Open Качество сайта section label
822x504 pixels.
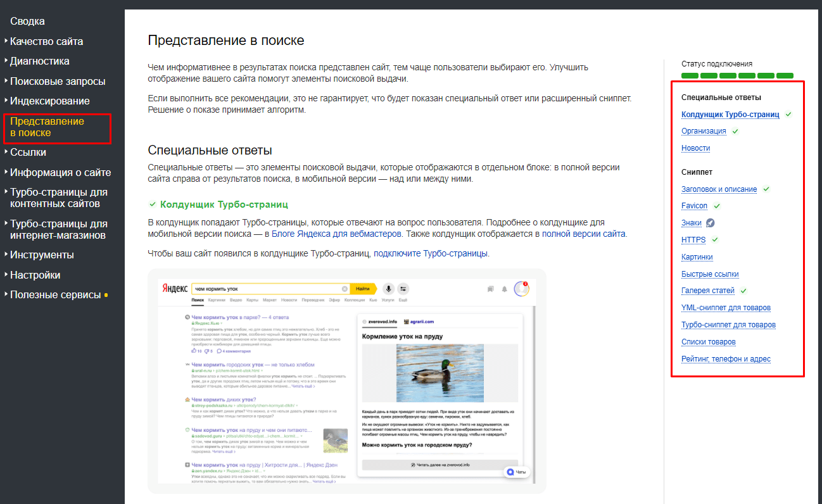46,41
